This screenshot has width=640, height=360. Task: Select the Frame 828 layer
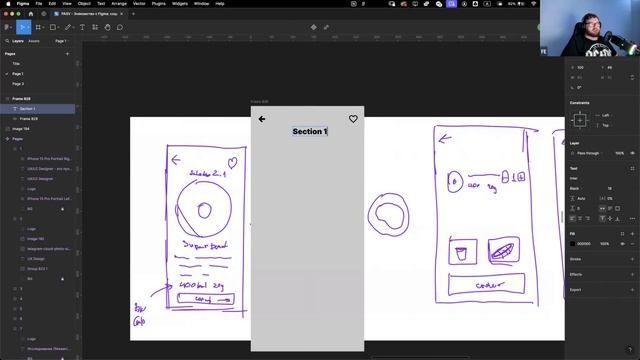tap(21, 99)
